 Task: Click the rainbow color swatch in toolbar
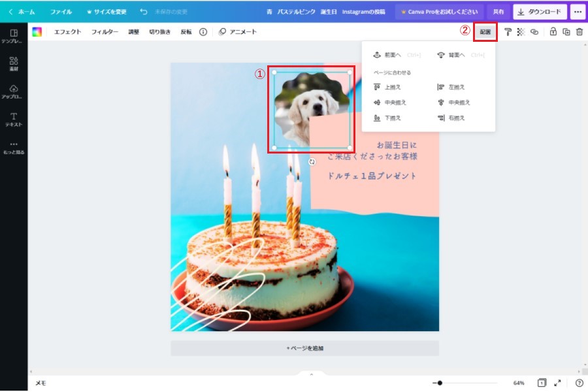tap(37, 31)
